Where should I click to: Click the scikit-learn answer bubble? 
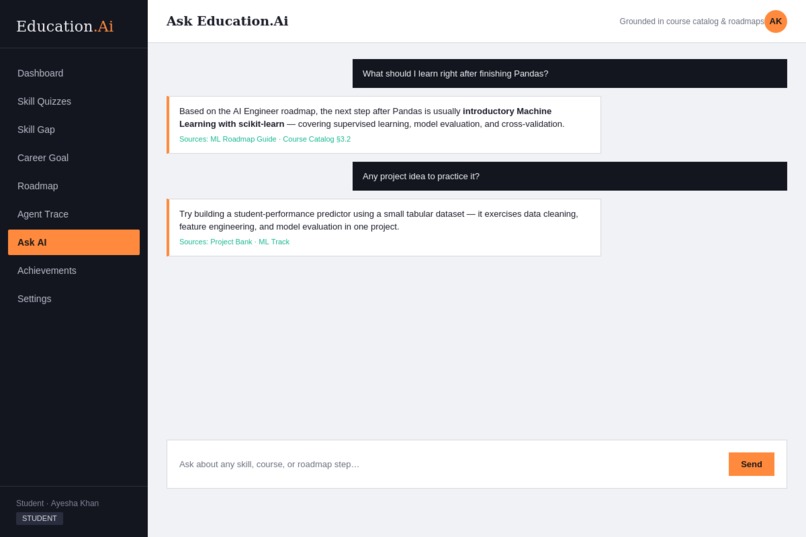click(x=383, y=125)
